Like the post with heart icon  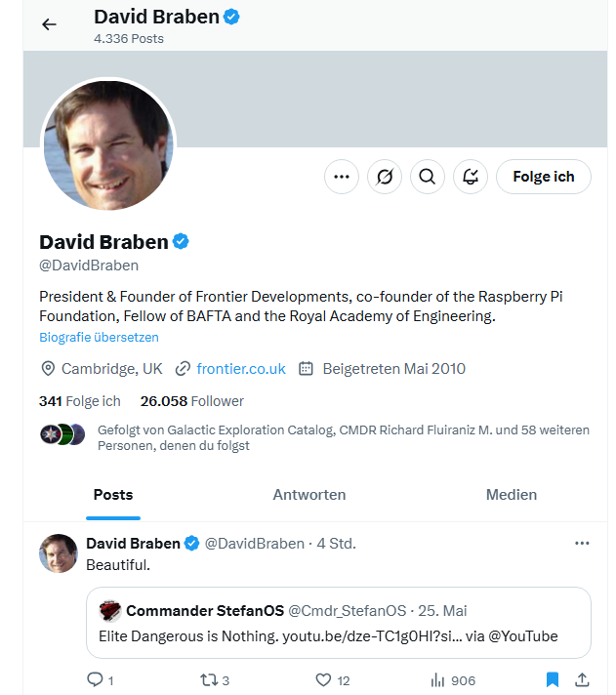[x=332, y=680]
